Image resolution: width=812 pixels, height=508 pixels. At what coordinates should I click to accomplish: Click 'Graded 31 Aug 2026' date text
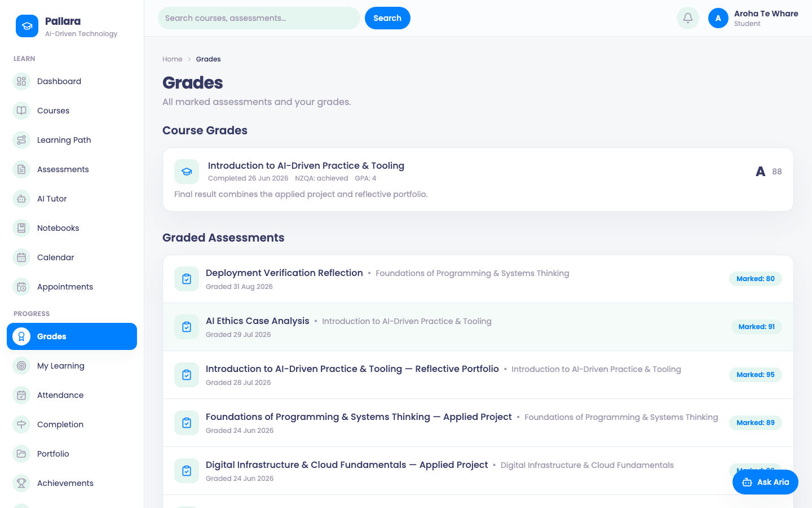[239, 287]
